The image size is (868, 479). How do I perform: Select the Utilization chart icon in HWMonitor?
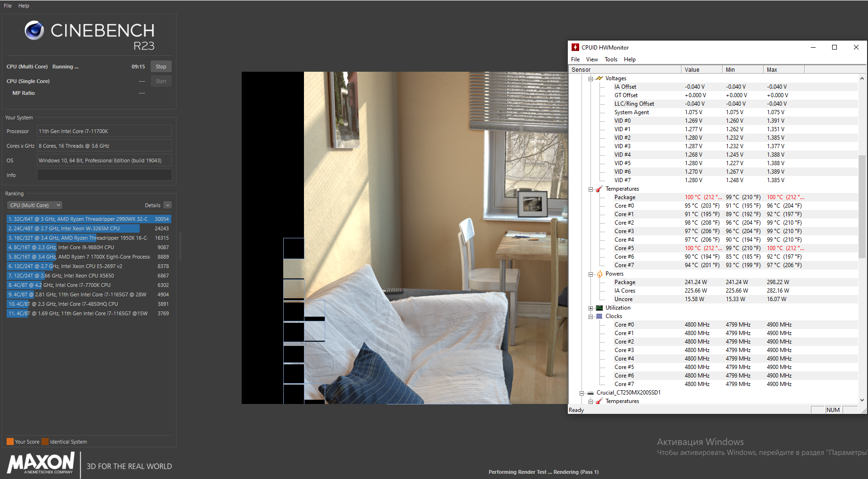(x=599, y=308)
